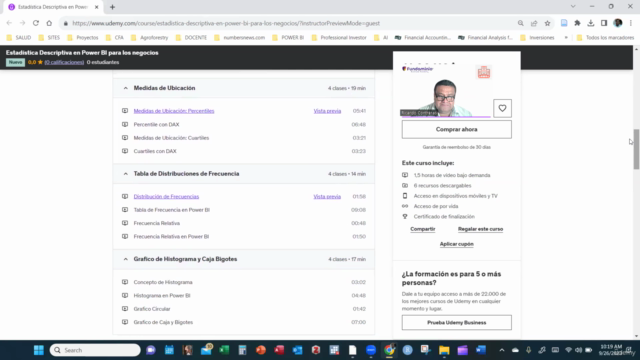The height and width of the screenshot is (360, 640).
Task: Show more bookmarks with the chevron
Action: coord(566,38)
